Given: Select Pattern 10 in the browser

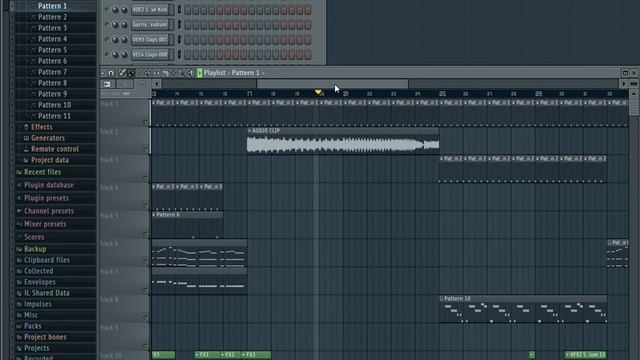Looking at the screenshot, I should click(54, 105).
